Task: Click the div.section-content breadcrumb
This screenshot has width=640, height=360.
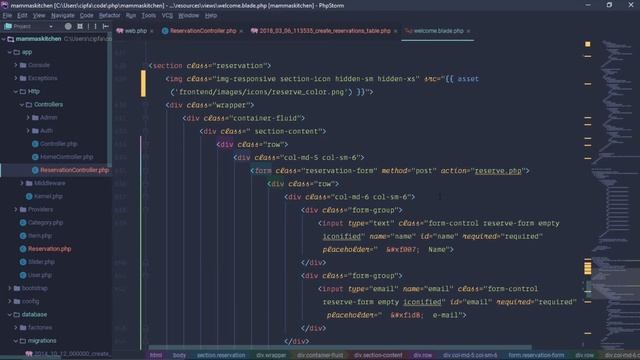Action: pyautogui.click(x=378, y=355)
